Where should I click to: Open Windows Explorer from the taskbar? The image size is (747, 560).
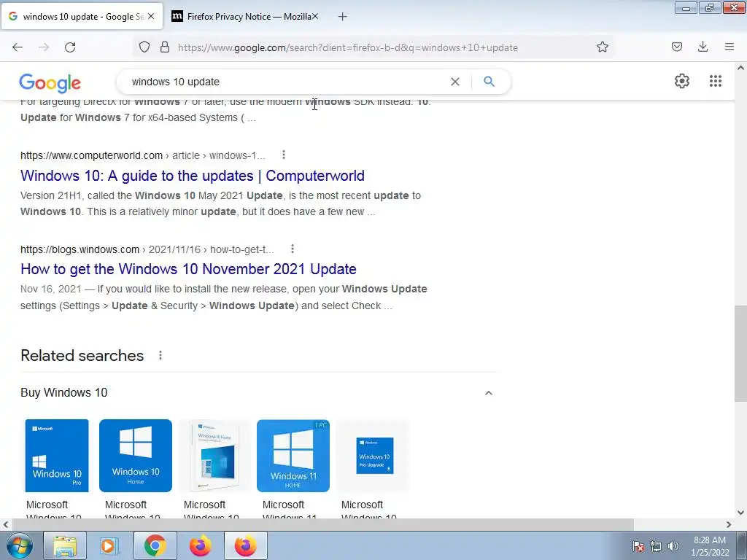65,545
